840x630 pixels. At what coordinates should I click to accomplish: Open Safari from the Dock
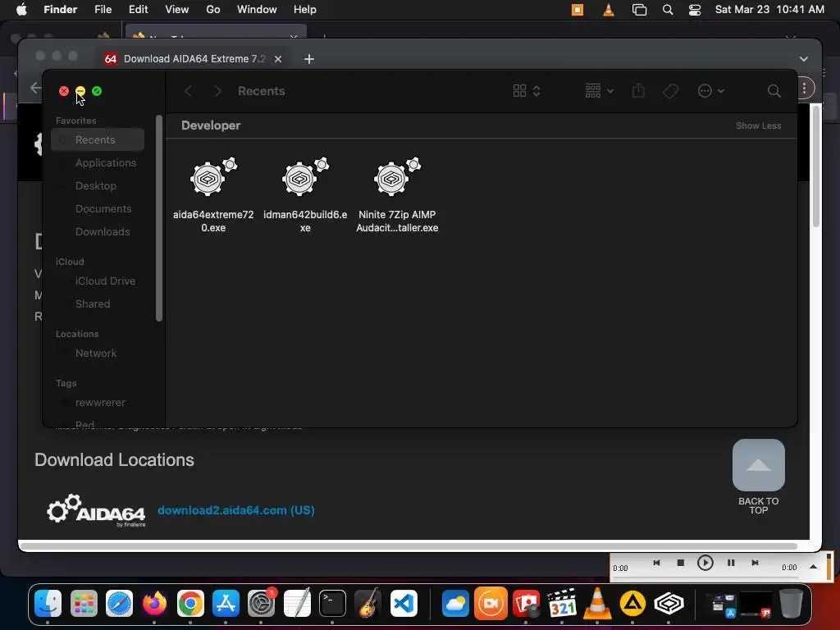(x=119, y=604)
